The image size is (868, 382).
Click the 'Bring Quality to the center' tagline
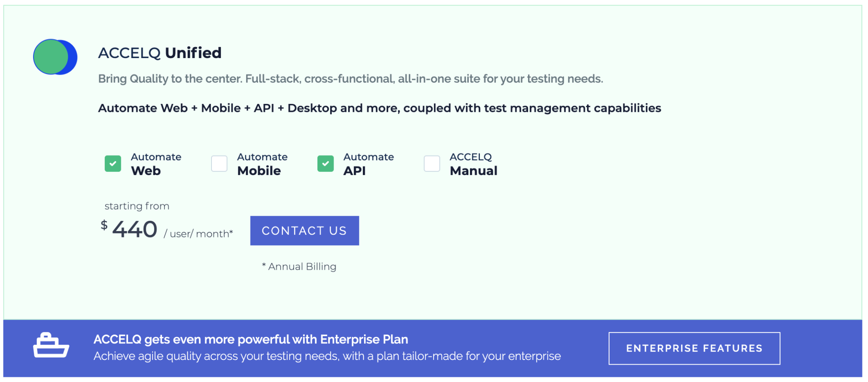tap(350, 79)
